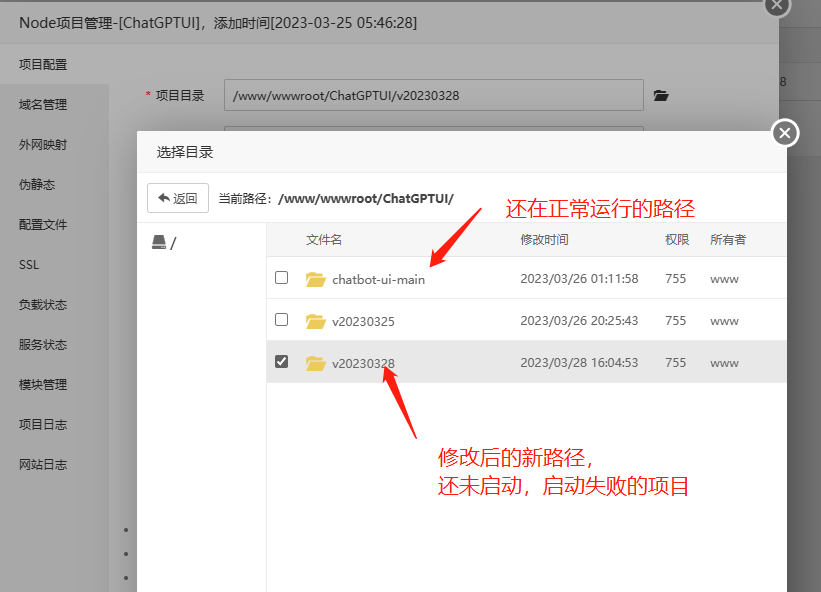Click the 755 permission of chatbot-ui-main

click(675, 278)
